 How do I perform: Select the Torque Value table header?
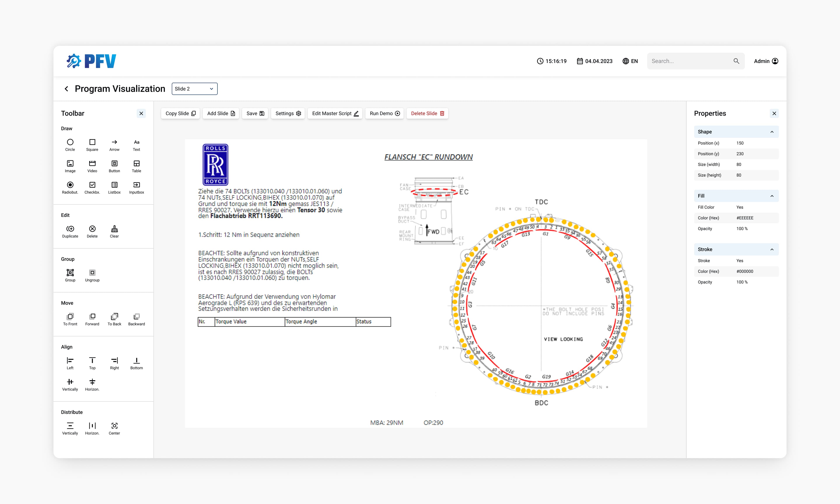(x=250, y=322)
